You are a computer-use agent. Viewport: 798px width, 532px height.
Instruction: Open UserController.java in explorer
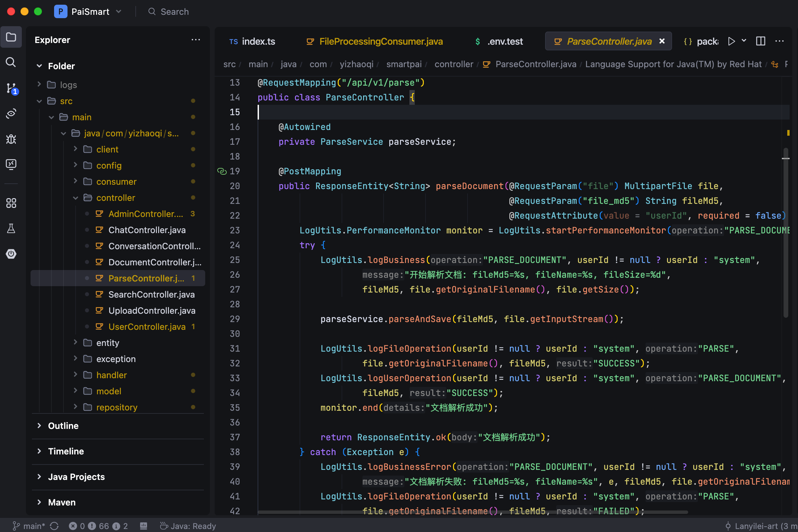click(x=146, y=327)
